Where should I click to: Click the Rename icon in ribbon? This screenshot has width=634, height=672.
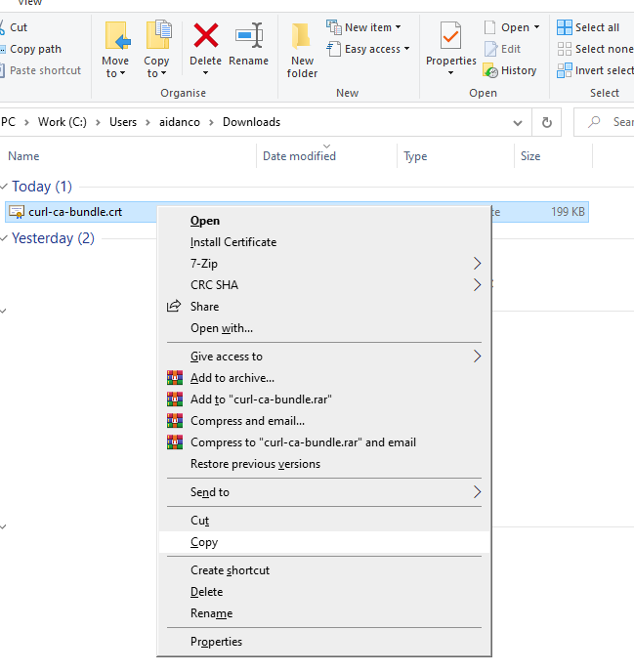[x=248, y=36]
